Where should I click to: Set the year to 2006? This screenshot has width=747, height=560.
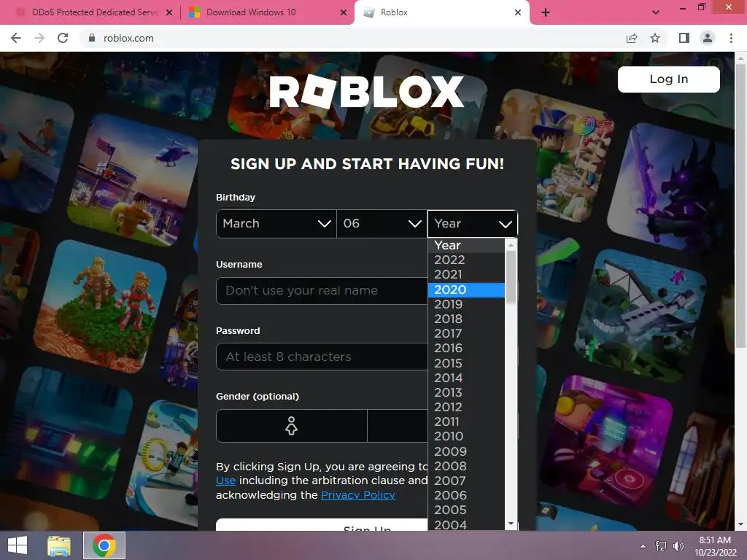[466, 496]
